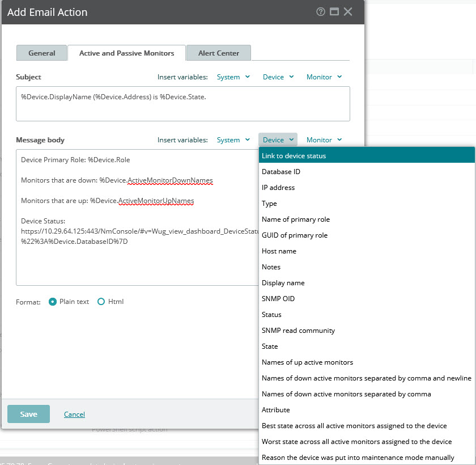Collapse the Message body Device variables dropdown
Image resolution: width=476 pixels, height=465 pixels.
pos(278,140)
